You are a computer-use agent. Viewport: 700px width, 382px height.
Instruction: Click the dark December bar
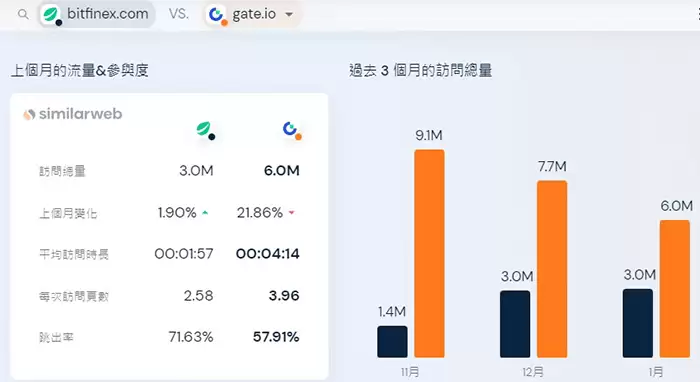[x=515, y=324]
